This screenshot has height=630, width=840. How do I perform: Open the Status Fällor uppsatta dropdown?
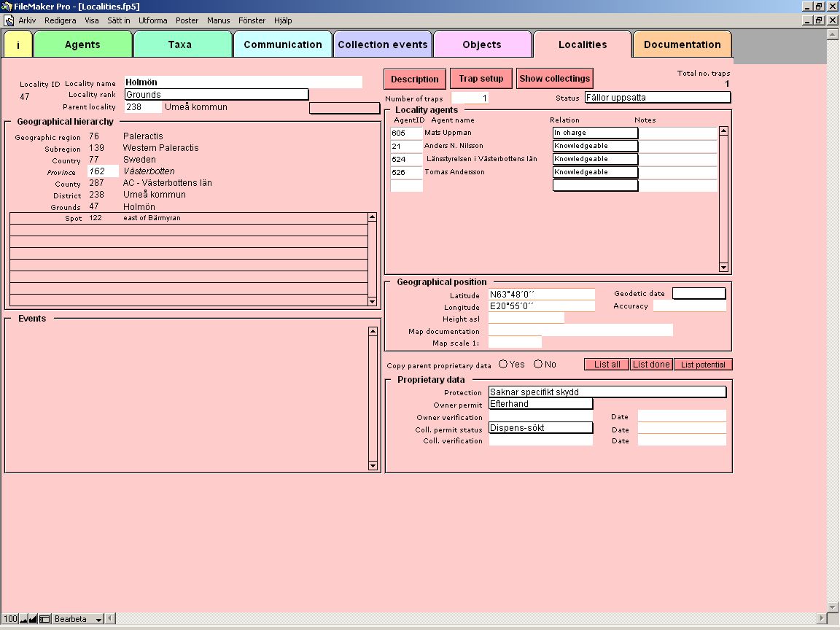(656, 98)
